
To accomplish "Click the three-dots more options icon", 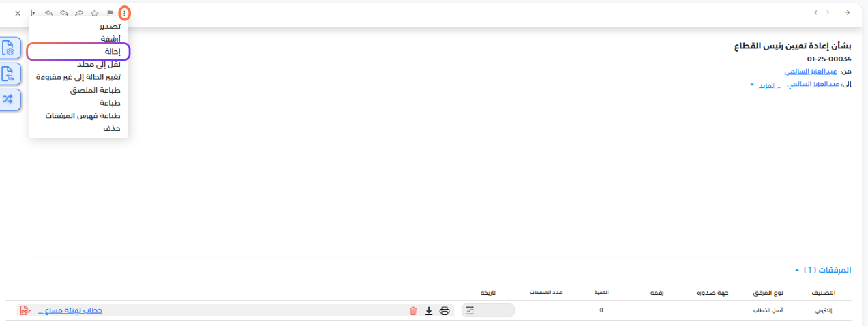I will 124,13.
